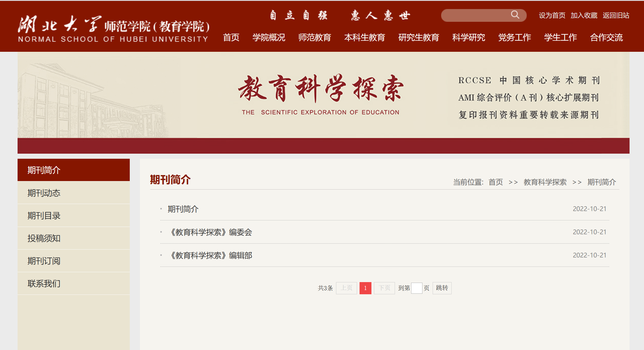Click the 上页 pagination button

pyautogui.click(x=347, y=288)
